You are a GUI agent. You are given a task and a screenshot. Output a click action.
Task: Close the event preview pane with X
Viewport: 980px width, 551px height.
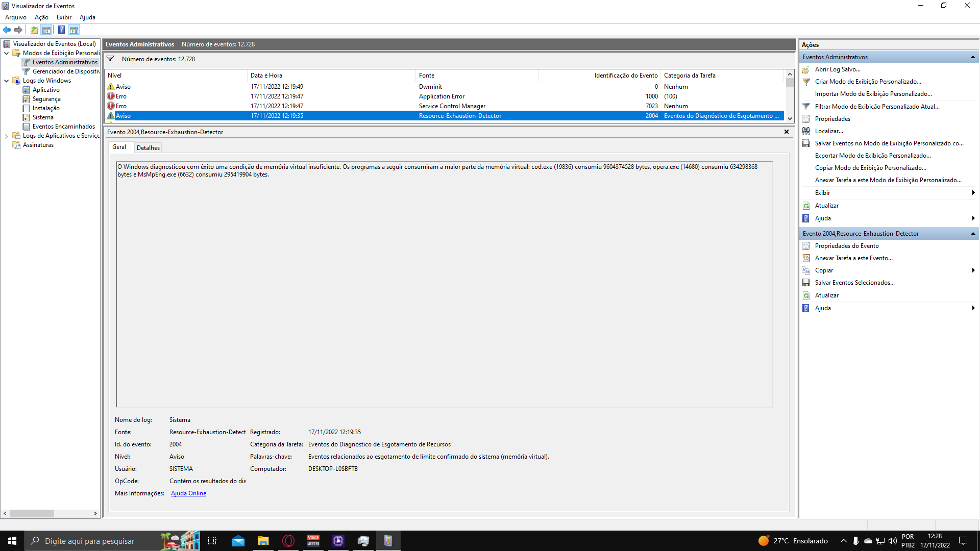tap(787, 132)
